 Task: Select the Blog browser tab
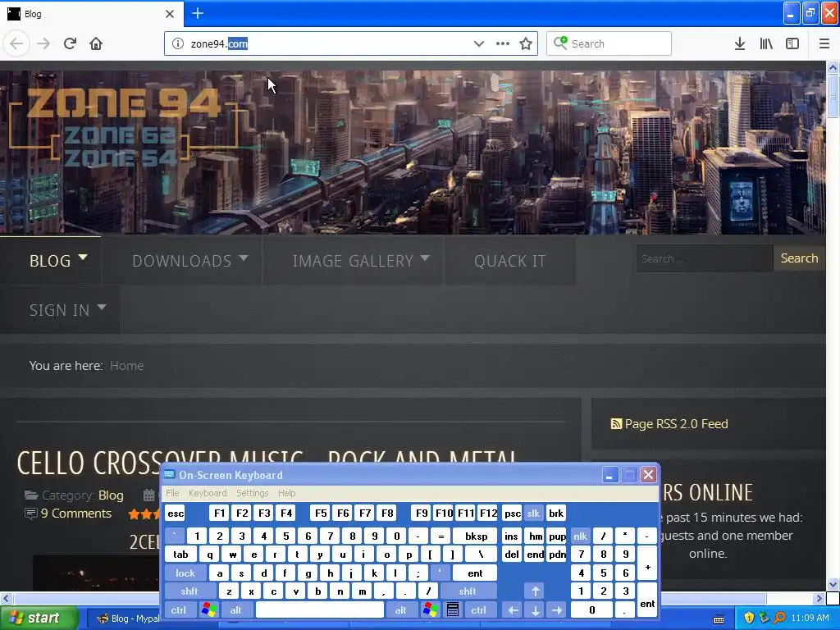click(x=91, y=14)
